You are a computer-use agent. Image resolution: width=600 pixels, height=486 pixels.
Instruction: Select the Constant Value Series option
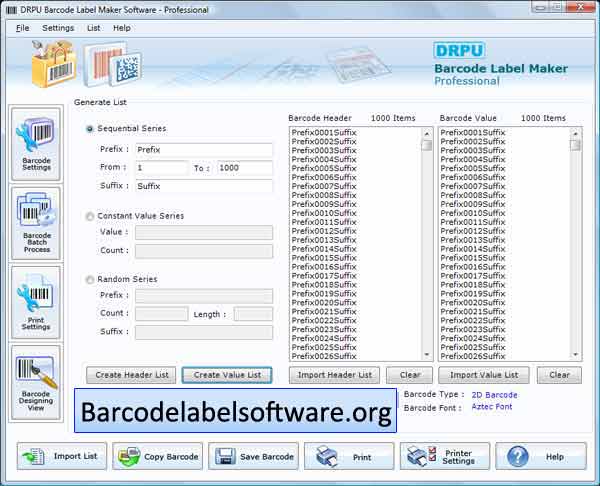tap(90, 217)
